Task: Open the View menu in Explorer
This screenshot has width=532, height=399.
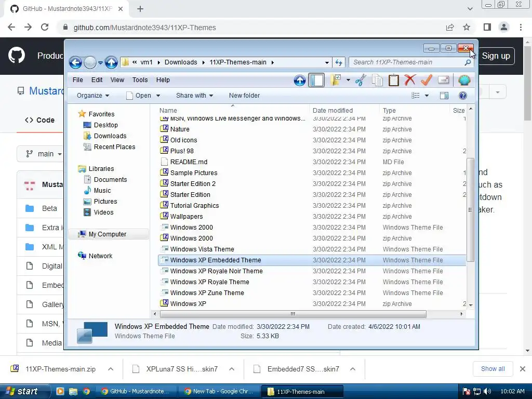Action: [x=117, y=80]
